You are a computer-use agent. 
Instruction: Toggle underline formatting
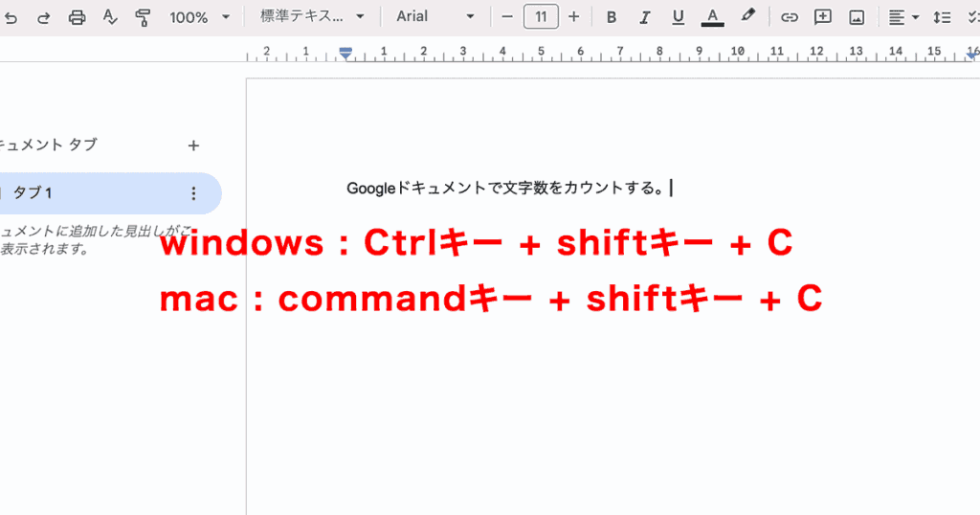[678, 17]
